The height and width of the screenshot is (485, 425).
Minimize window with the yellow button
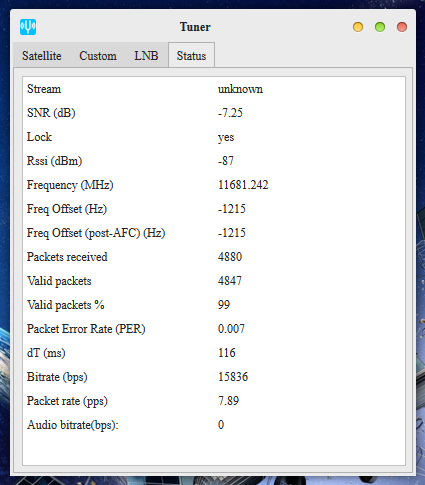click(358, 27)
